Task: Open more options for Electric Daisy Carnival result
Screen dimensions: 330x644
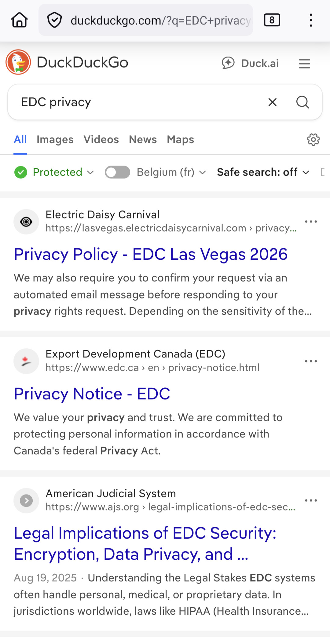Action: tap(311, 222)
